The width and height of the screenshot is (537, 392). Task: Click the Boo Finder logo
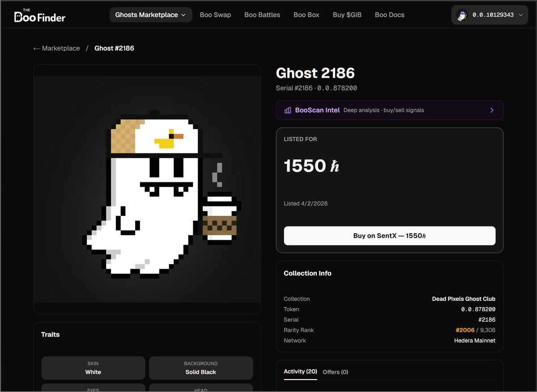tap(40, 16)
